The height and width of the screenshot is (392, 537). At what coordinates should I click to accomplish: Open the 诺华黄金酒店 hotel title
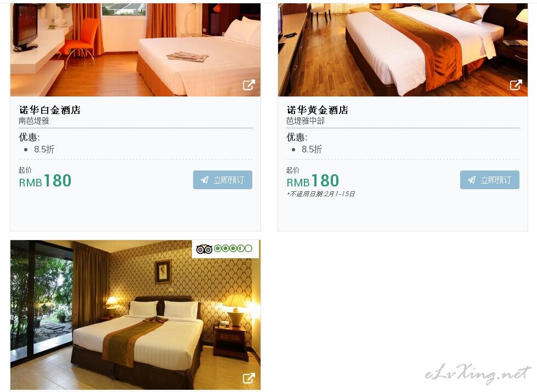click(x=318, y=110)
